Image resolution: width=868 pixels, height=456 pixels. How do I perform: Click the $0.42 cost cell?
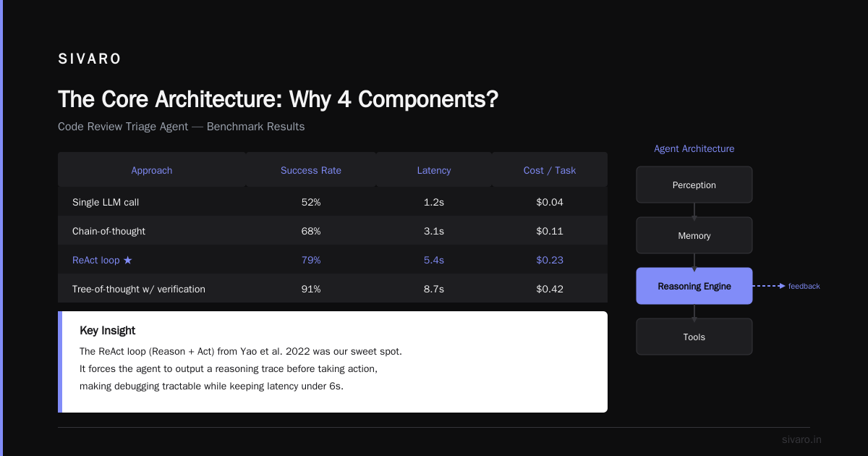tap(550, 289)
